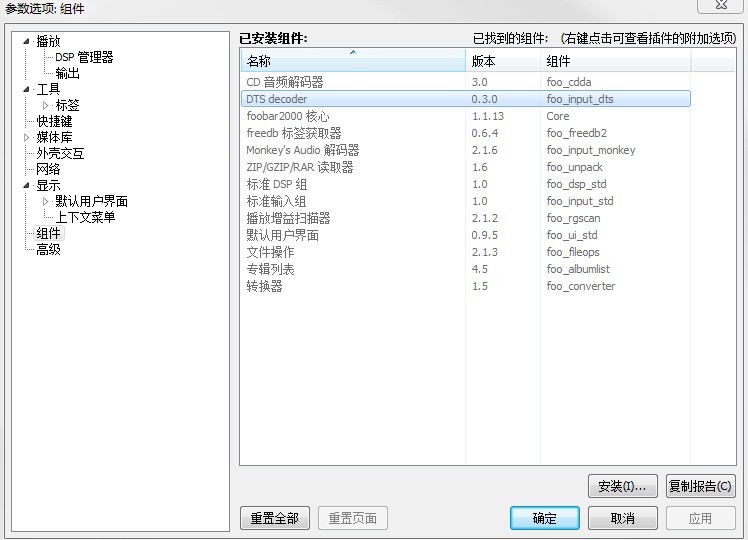Select the 播放增益扫描器 row
Image resolution: width=748 pixels, height=540 pixels.
[466, 218]
